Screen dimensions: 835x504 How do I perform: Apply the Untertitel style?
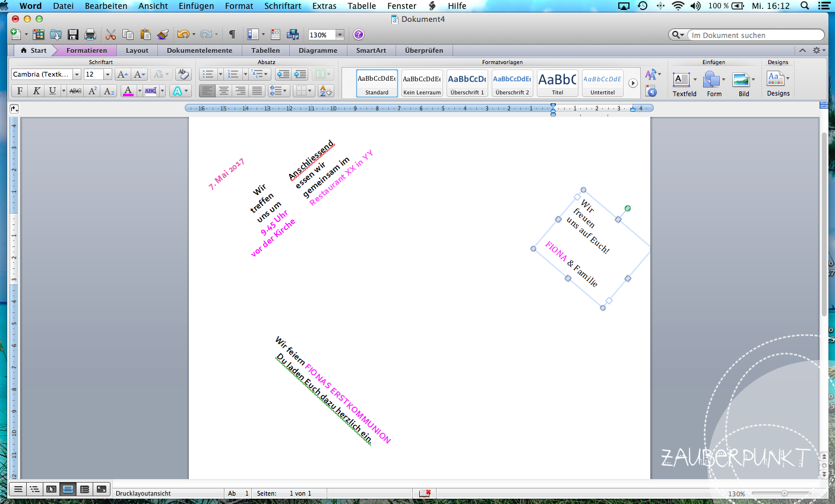(x=602, y=83)
